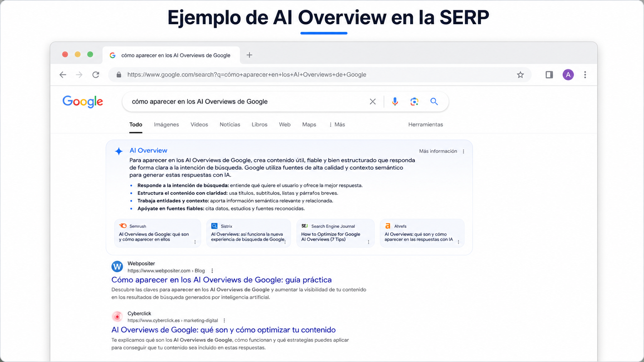Switch to the Vídeos tab
This screenshot has height=362, width=644.
pyautogui.click(x=199, y=125)
